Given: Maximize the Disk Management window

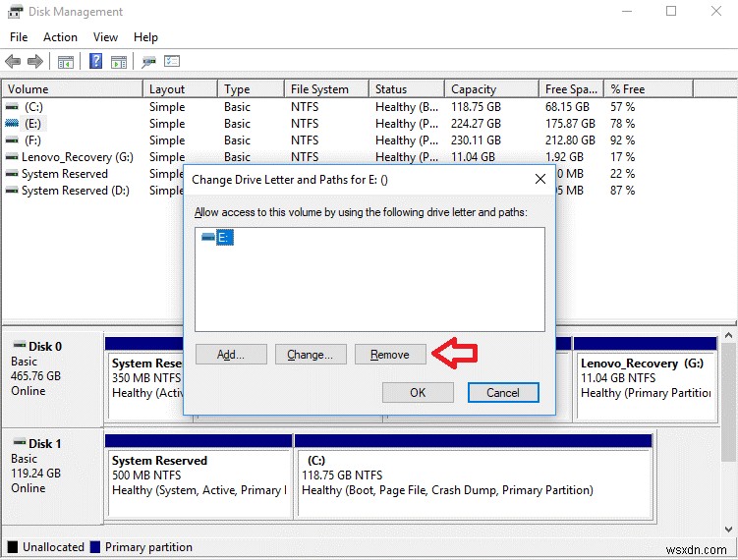Looking at the screenshot, I should click(x=671, y=11).
